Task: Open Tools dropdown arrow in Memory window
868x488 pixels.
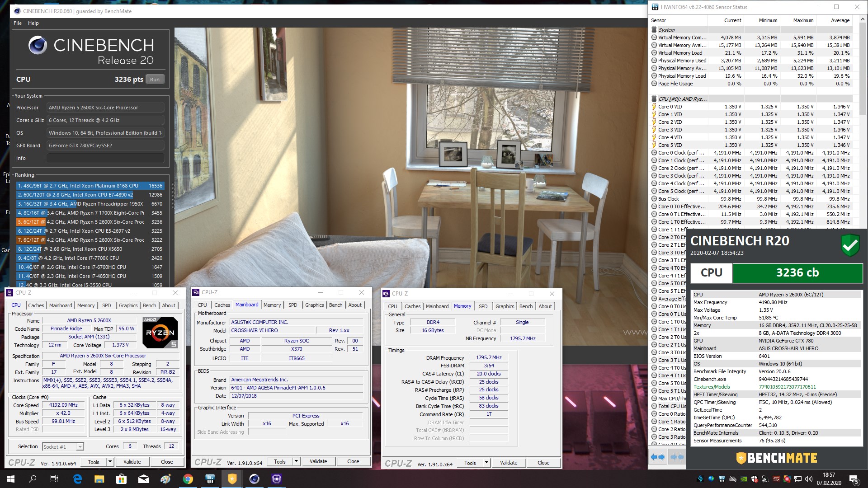Action: pos(486,463)
